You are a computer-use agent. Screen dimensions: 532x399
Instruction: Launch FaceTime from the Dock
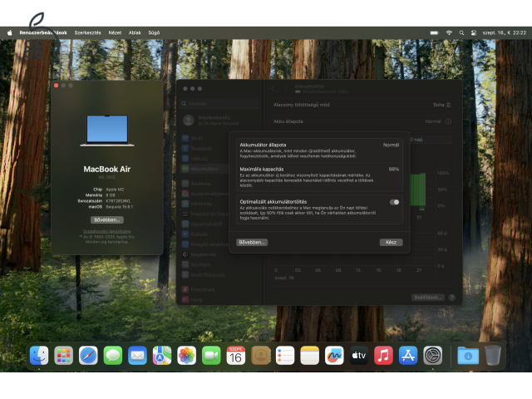tap(211, 355)
